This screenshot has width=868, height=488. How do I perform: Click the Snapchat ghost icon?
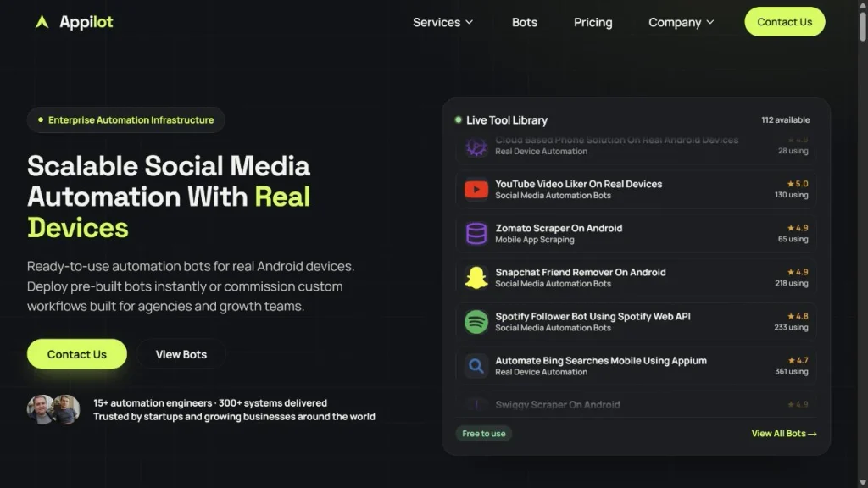476,278
